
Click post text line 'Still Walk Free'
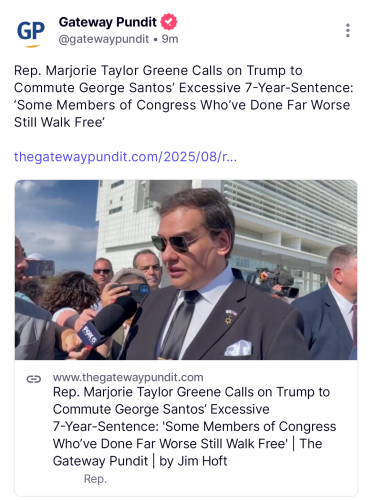click(x=59, y=122)
